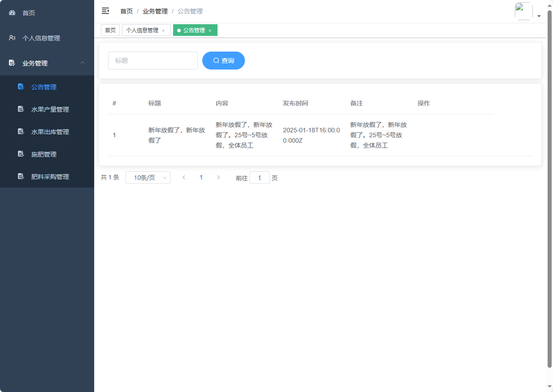This screenshot has height=392, width=553.
Task: Click the sidebar collapse hamburger icon
Action: (x=105, y=11)
